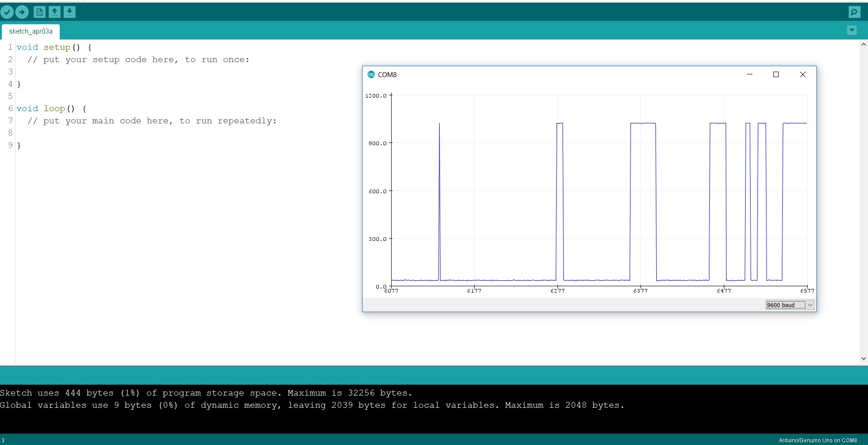Click the 6577 x-axis label in plotter
The width and height of the screenshot is (868, 445).
point(807,291)
